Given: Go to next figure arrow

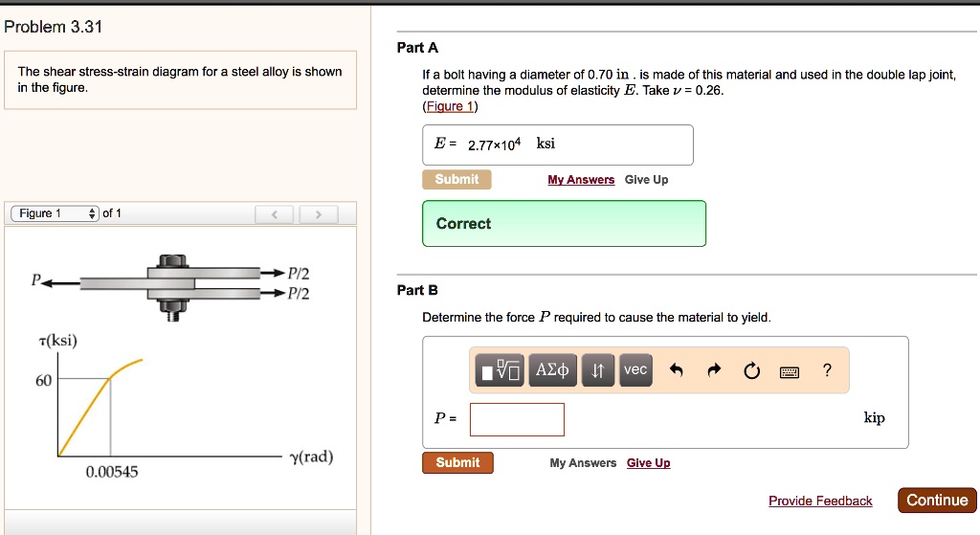Looking at the screenshot, I should (318, 214).
